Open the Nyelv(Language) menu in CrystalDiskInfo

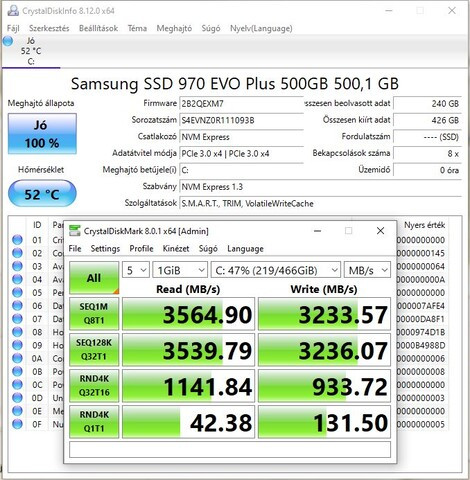coord(261,28)
